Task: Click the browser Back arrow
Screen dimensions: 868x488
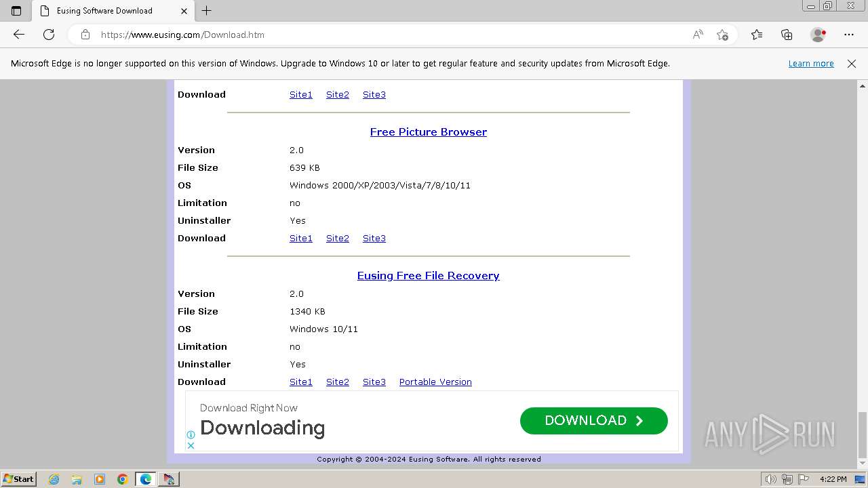Action: [x=19, y=35]
